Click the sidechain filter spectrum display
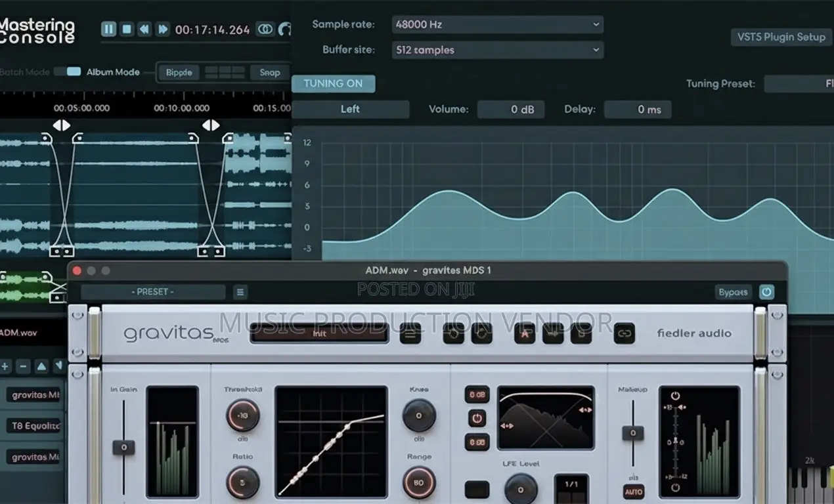Screen dimensions: 834x504 546,417
